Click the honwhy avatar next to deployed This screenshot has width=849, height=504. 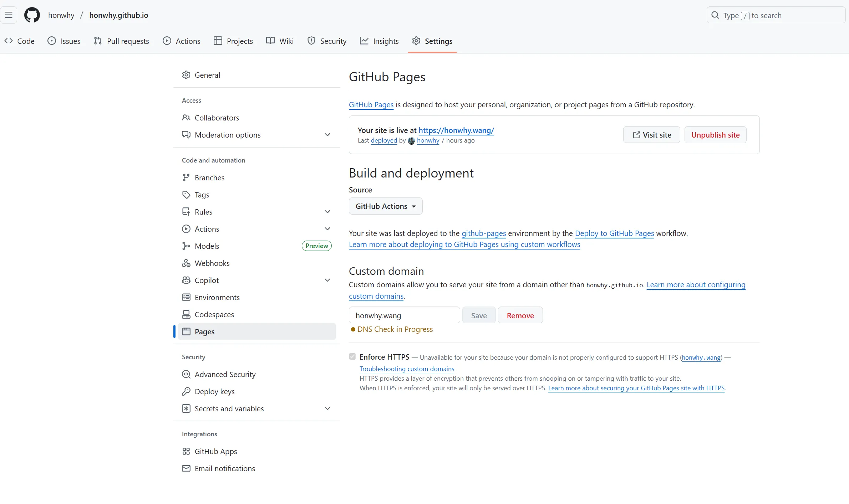pyautogui.click(x=411, y=141)
